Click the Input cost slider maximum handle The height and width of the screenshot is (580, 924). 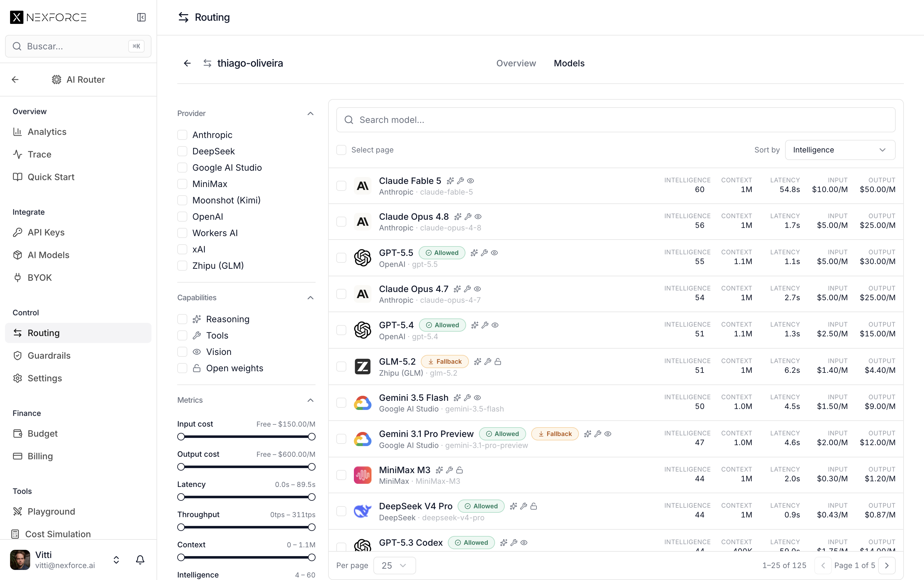[312, 437]
